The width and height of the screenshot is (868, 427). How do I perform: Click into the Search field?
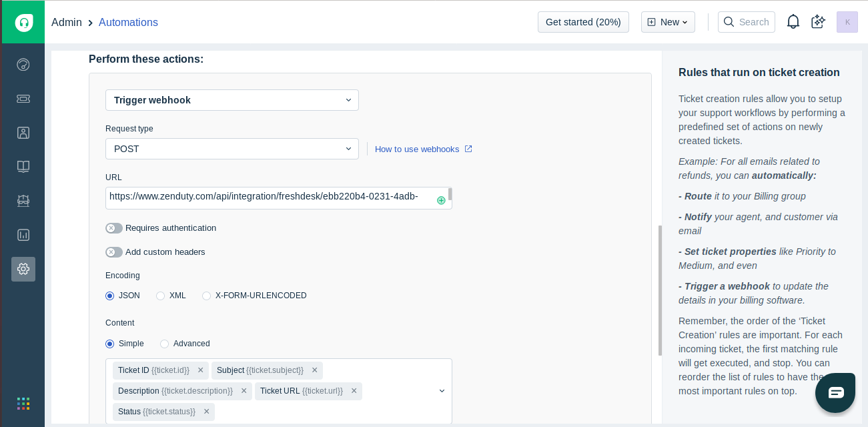(x=747, y=22)
